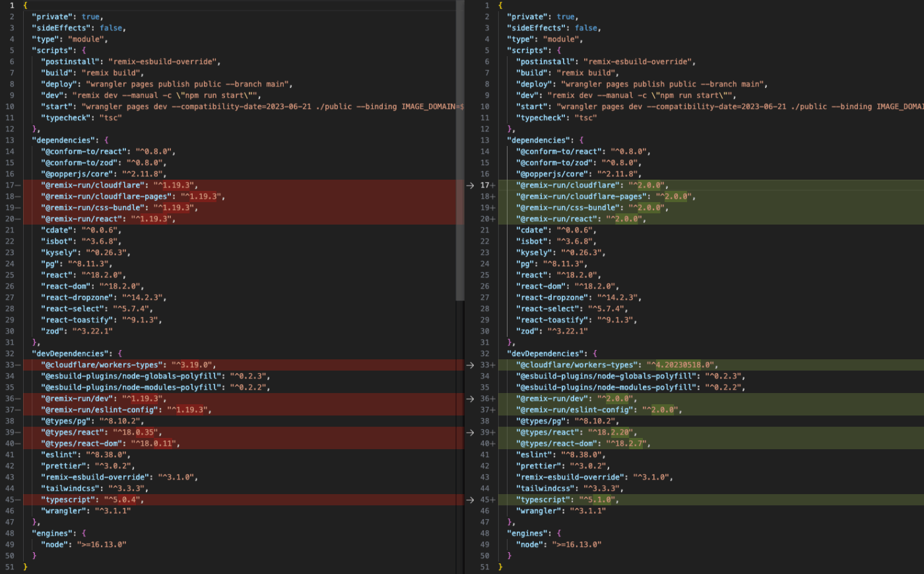Click "@remix-run/cloudflare-pages" key in right pane

point(581,197)
